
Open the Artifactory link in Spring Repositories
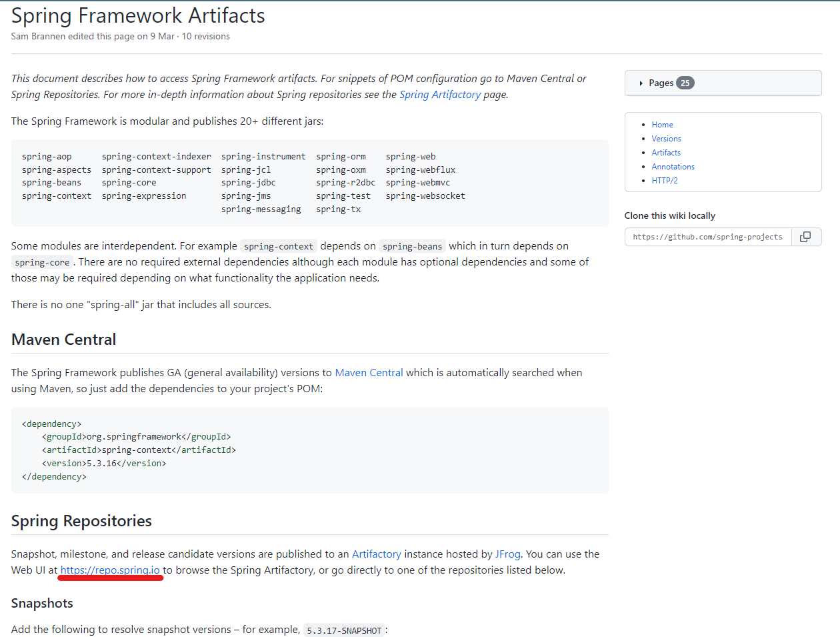(377, 554)
